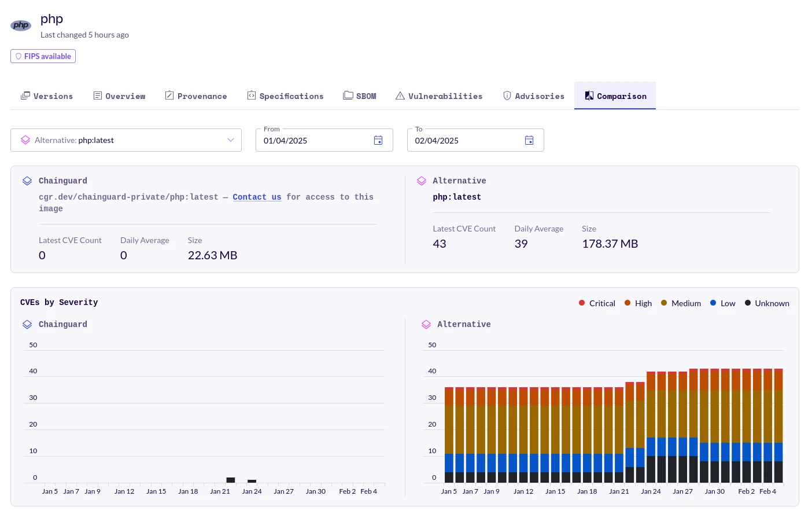Open the Alternative image dropdown
This screenshot has width=812, height=518.
[126, 140]
